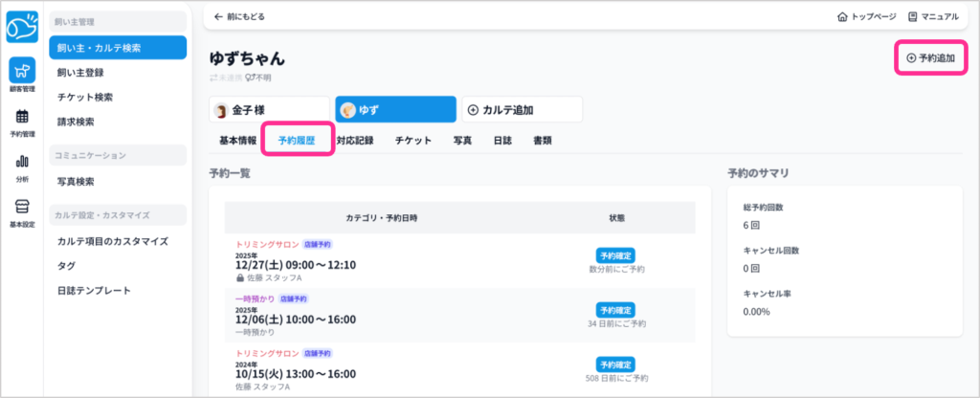
Task: Select the ゆず pet card
Action: tap(395, 110)
